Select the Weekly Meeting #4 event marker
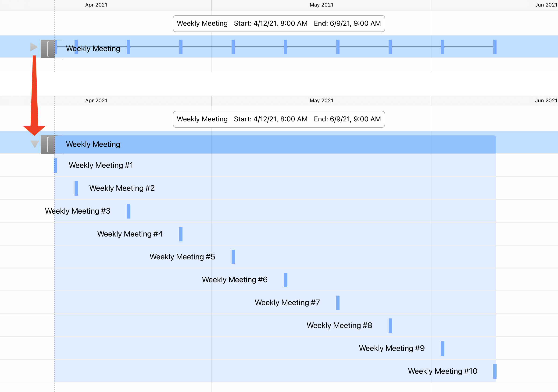The width and height of the screenshot is (558, 392). point(181,234)
